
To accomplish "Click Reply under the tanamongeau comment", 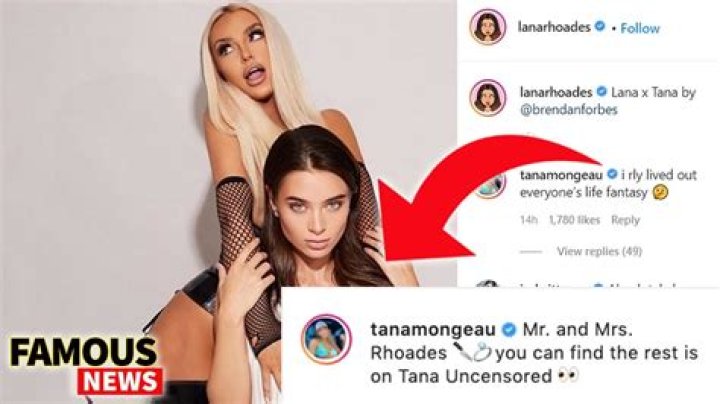I will (x=625, y=220).
